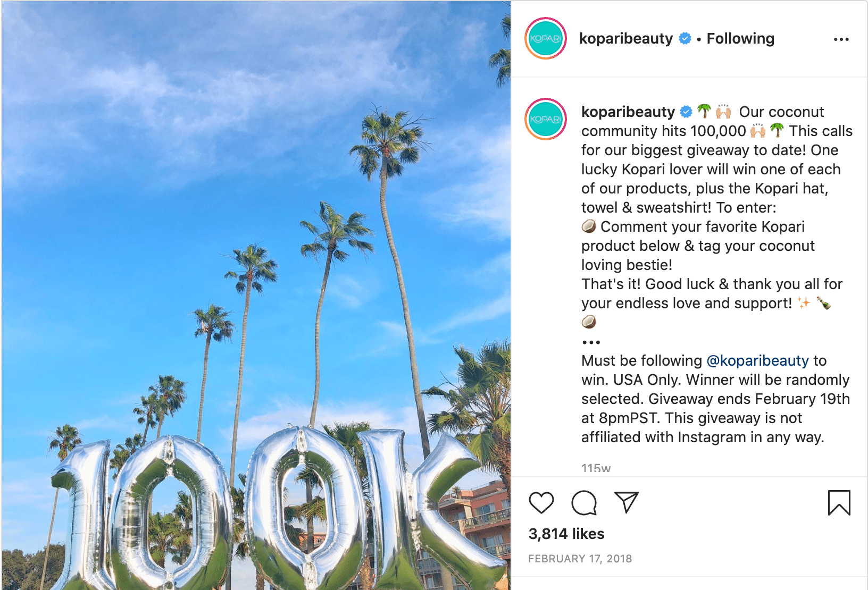Click the Kopari avatar beside the caption
868x590 pixels.
[546, 119]
